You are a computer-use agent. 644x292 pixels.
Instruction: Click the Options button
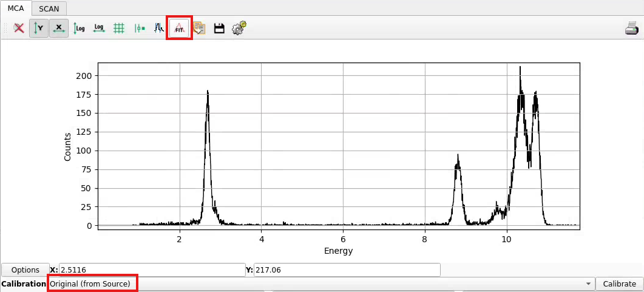(x=25, y=270)
